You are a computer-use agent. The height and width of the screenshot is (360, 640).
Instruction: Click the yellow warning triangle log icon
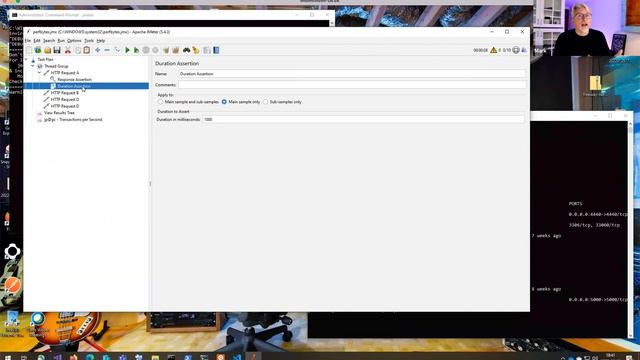[493, 50]
